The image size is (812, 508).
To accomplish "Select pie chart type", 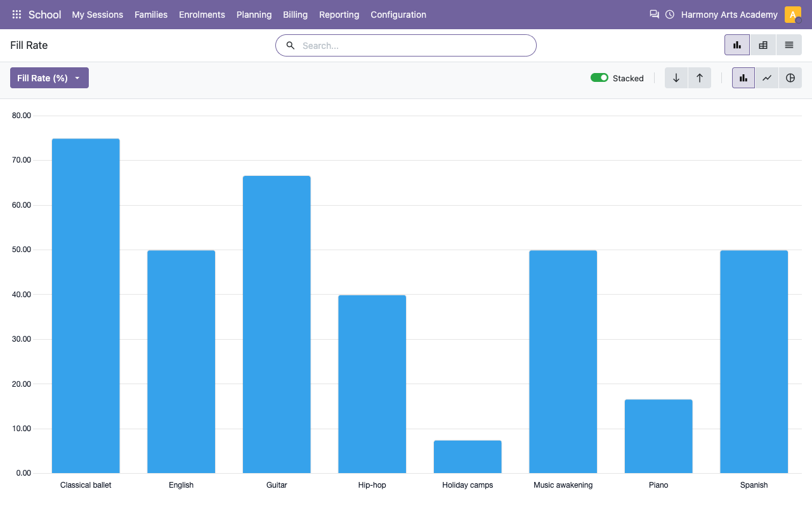I will tap(790, 78).
